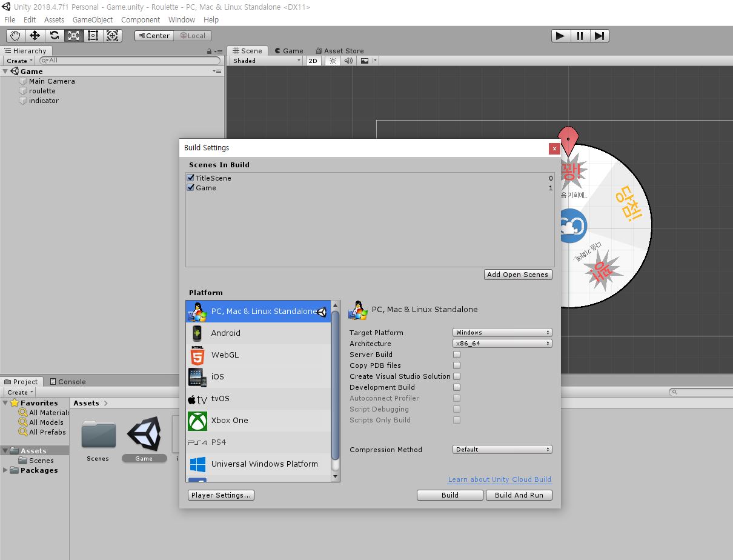
Task: Collapse the Favorites group
Action: click(5, 403)
